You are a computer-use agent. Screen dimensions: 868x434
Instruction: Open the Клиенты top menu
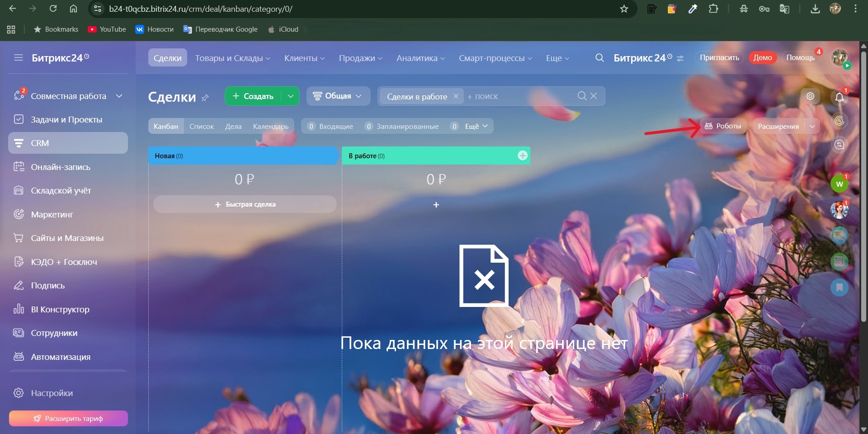tap(304, 58)
